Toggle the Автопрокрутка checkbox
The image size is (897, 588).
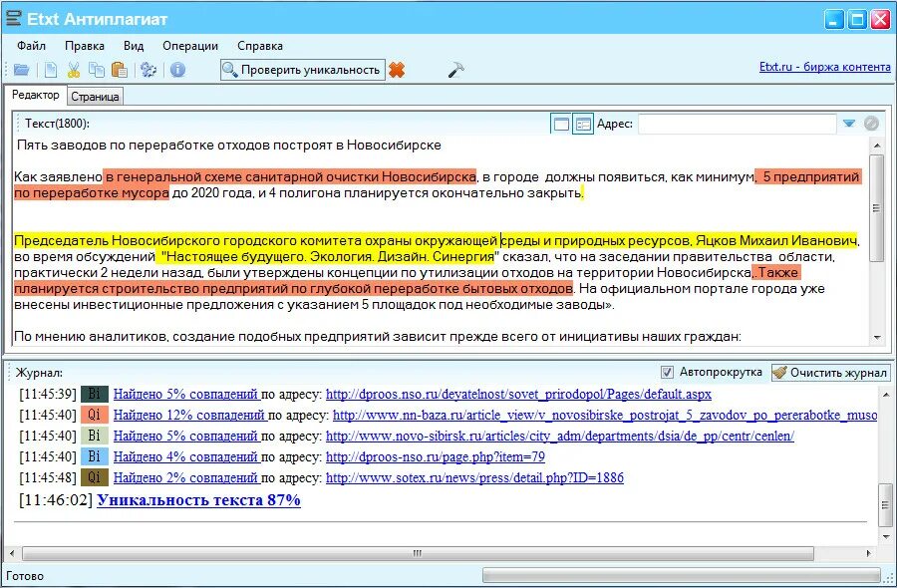(x=667, y=373)
